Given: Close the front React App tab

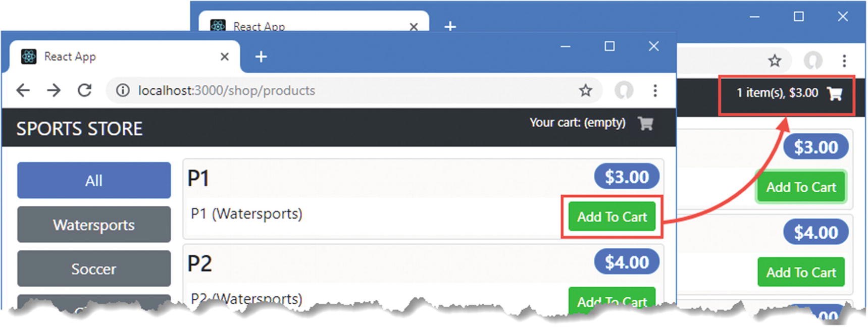Looking at the screenshot, I should 225,57.
